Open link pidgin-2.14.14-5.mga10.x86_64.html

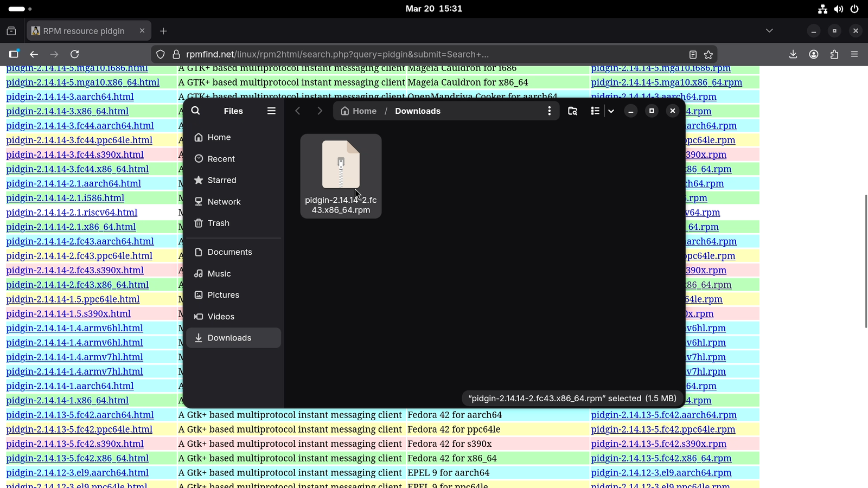[x=83, y=82]
